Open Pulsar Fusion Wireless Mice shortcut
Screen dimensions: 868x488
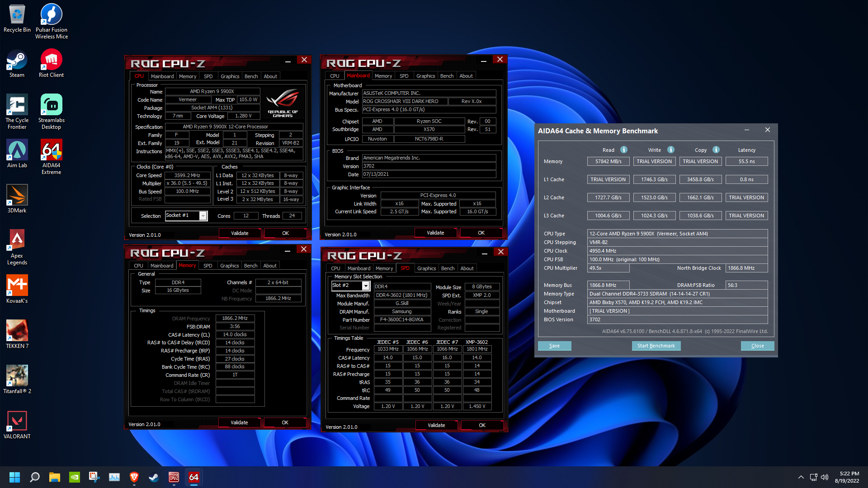(x=52, y=21)
